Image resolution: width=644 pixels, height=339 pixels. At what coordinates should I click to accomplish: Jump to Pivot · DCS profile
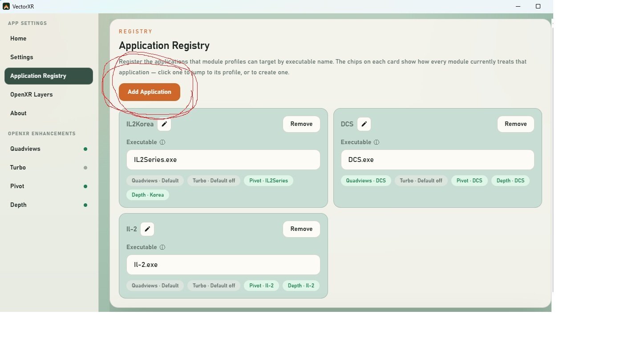click(470, 181)
